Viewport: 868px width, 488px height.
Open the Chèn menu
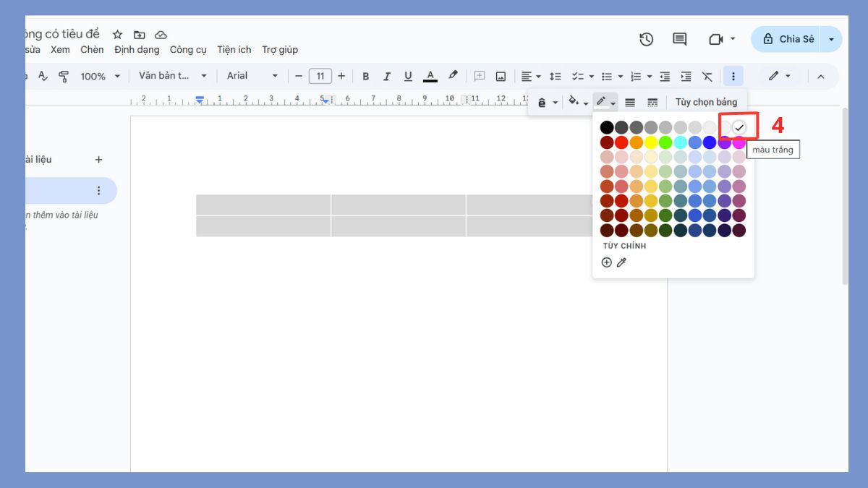click(92, 50)
